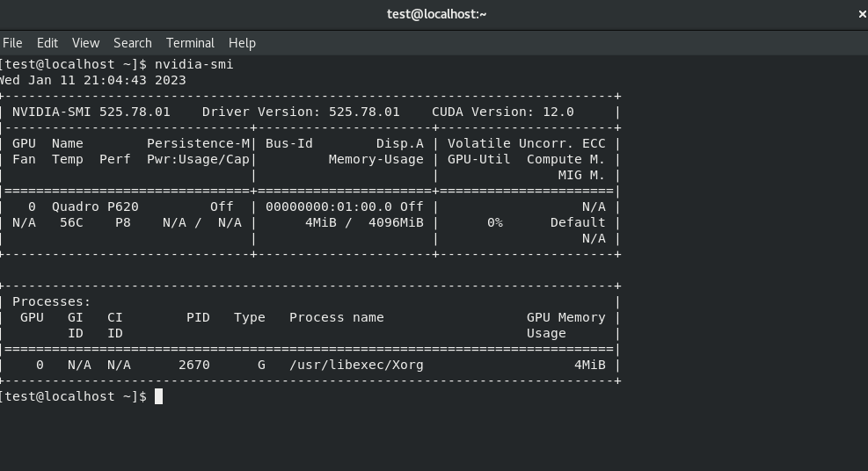Click the 4096MiB total memory value

pos(396,223)
